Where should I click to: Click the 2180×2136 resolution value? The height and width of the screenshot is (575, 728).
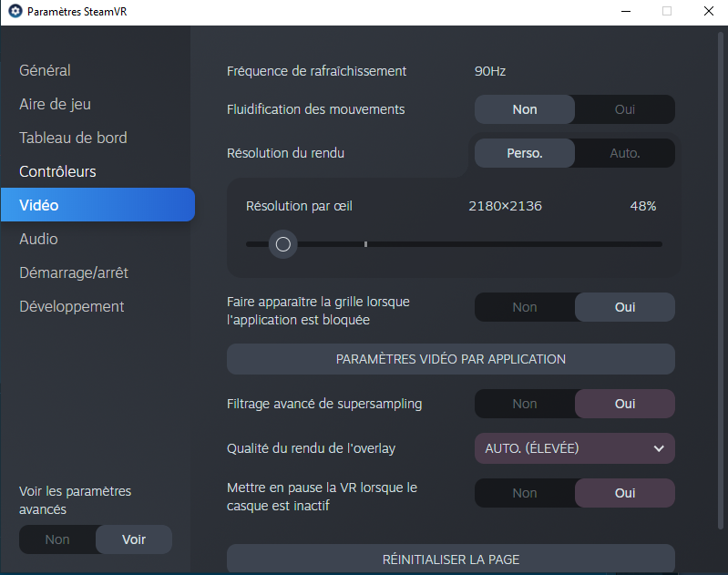[505, 206]
